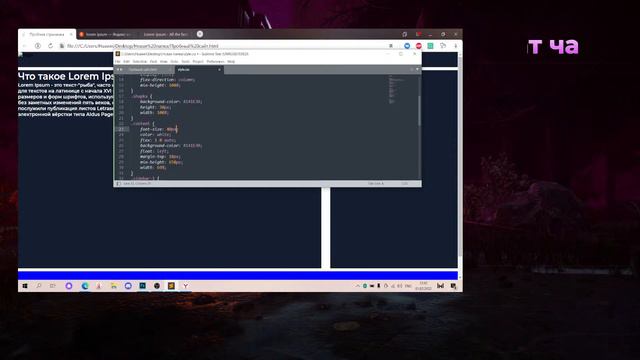The image size is (640, 360).
Task: Click the browser address bar URL
Action: [x=143, y=46]
